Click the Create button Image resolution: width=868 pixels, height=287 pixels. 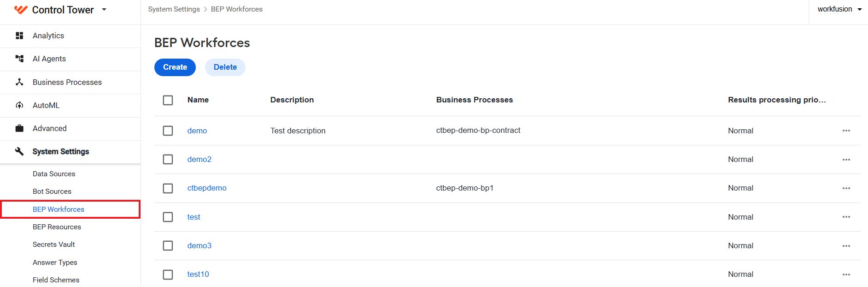click(175, 67)
